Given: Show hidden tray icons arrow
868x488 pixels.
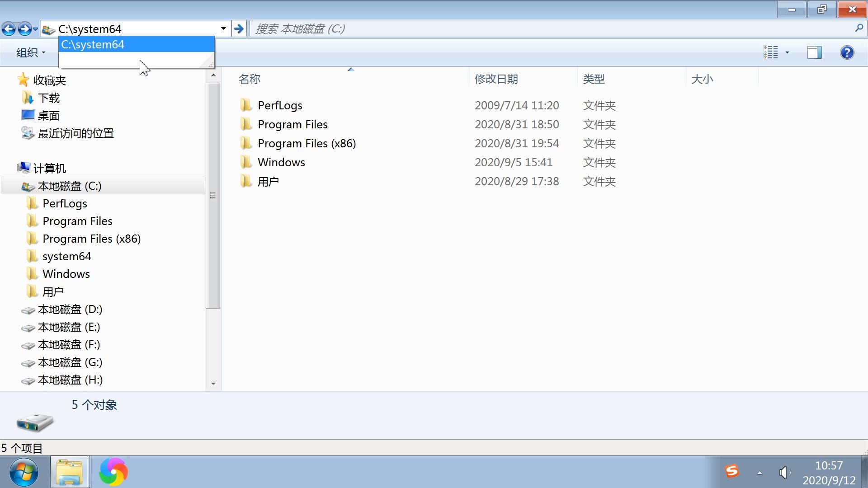Looking at the screenshot, I should click(759, 473).
